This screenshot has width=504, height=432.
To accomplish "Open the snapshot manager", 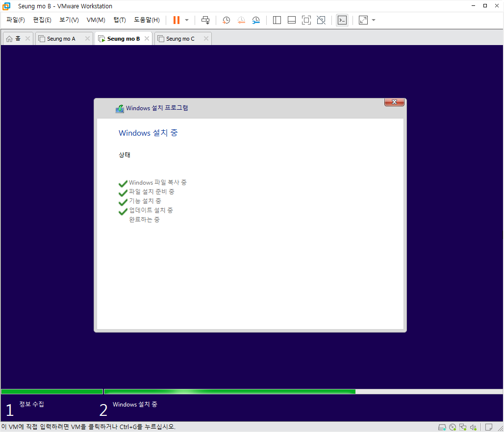I will coord(256,20).
